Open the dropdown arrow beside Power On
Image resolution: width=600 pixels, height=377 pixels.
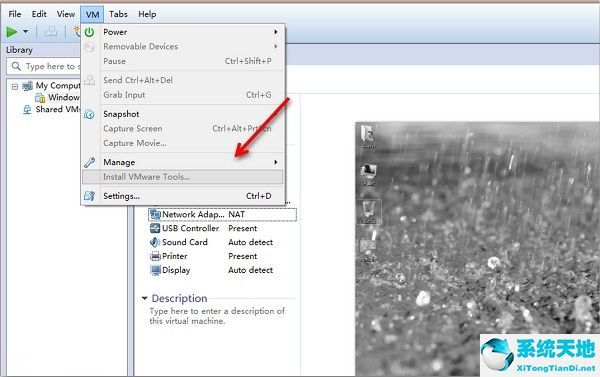(x=26, y=32)
